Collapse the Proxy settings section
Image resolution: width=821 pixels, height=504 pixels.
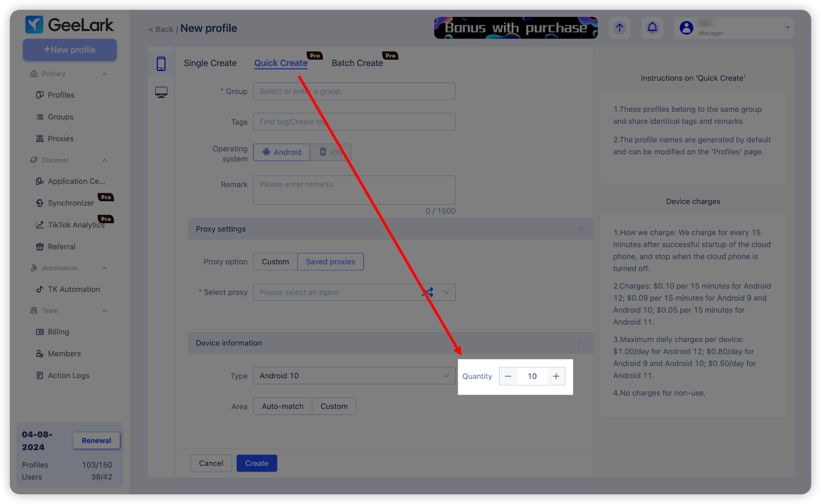581,229
